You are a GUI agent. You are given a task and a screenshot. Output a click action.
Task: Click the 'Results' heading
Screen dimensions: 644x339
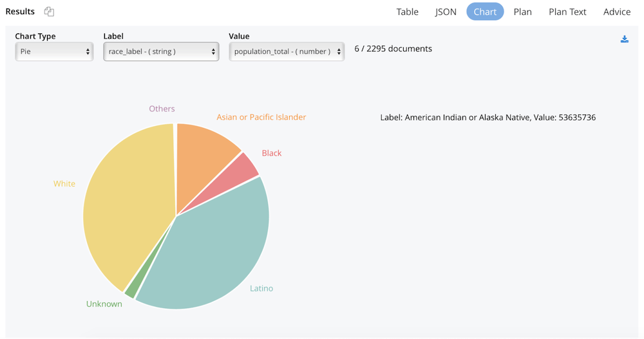(20, 12)
